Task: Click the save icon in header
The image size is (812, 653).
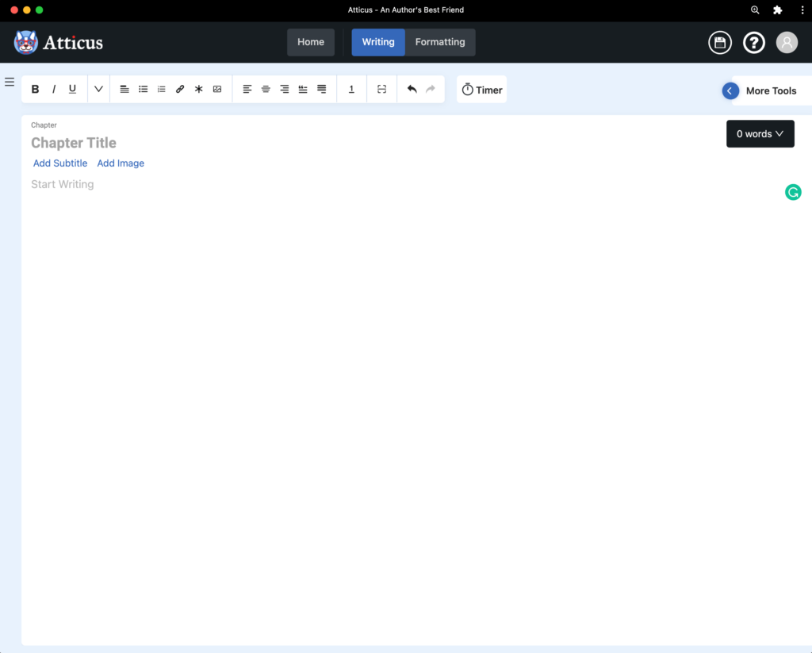Action: click(x=720, y=43)
